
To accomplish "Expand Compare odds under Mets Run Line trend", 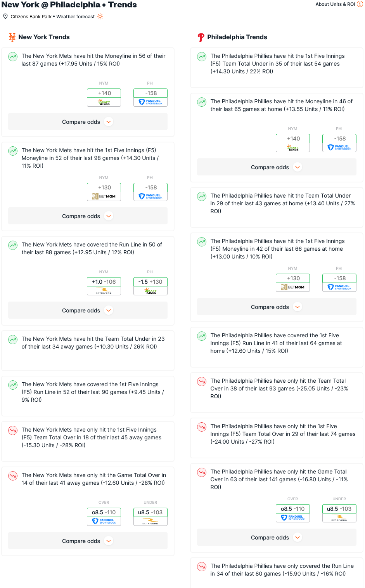I will [88, 310].
